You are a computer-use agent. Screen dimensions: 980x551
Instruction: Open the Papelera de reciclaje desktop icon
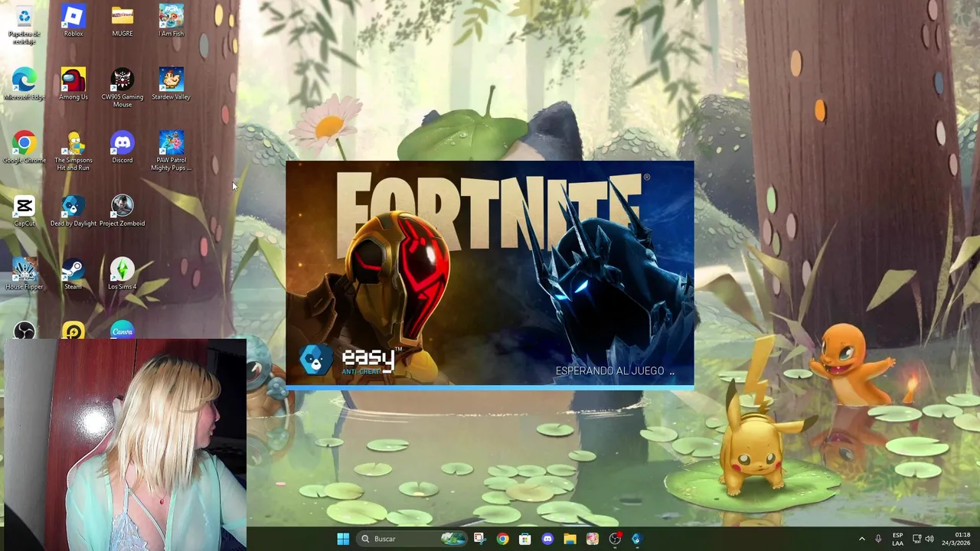[x=24, y=24]
